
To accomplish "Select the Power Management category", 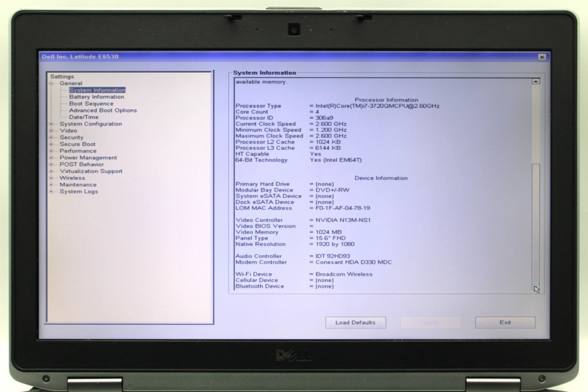I will (88, 158).
